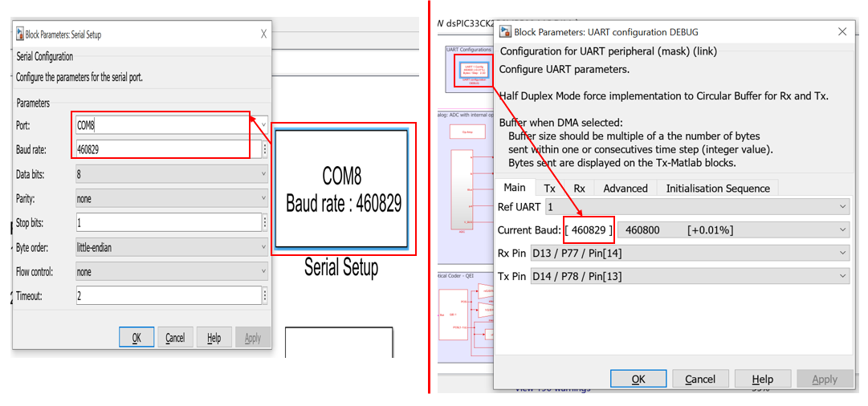Close the Serial Setup dialog with X
The width and height of the screenshot is (868, 406).
click(x=263, y=35)
